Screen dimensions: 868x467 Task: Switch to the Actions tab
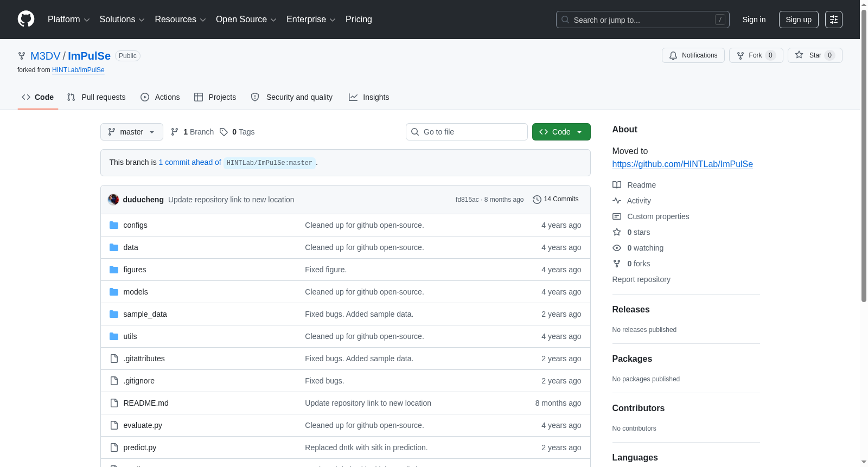160,97
